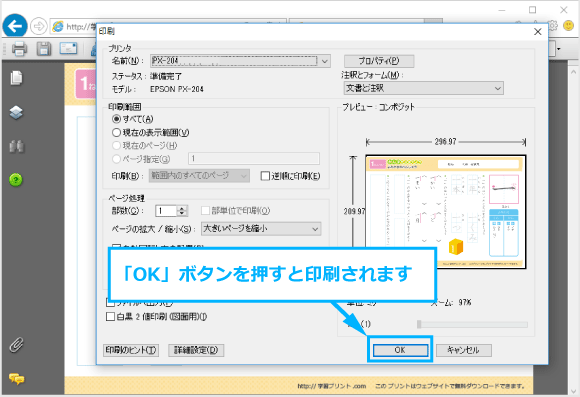This screenshot has height=397, width=580.
Task: Click the 詳細設定(D) button
Action: [x=196, y=350]
